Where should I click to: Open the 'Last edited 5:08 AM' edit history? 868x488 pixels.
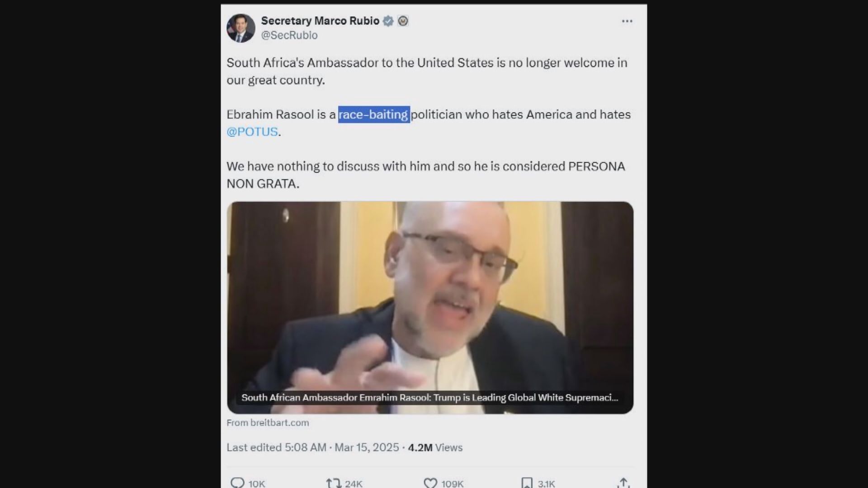pos(276,447)
